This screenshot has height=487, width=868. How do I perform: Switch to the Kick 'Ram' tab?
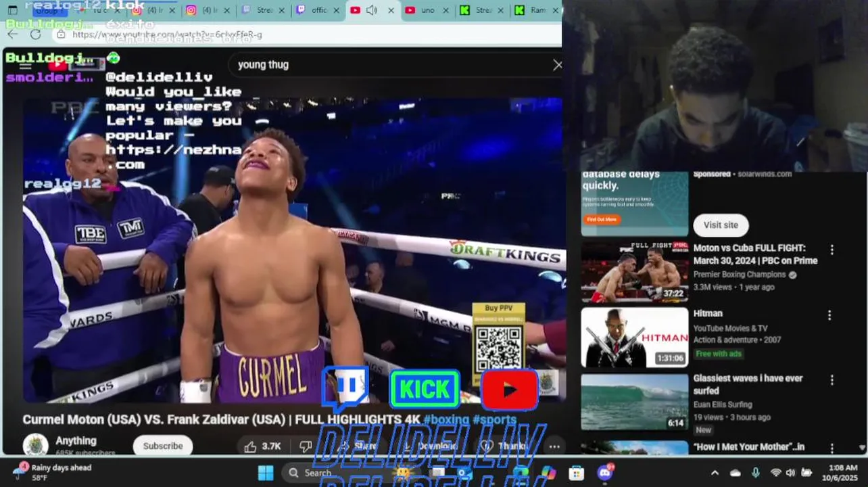537,10
